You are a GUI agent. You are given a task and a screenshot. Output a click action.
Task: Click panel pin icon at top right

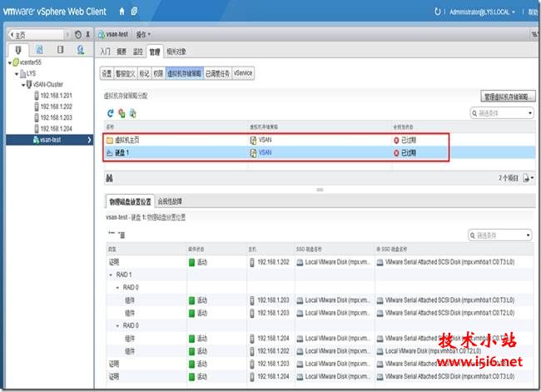click(534, 34)
